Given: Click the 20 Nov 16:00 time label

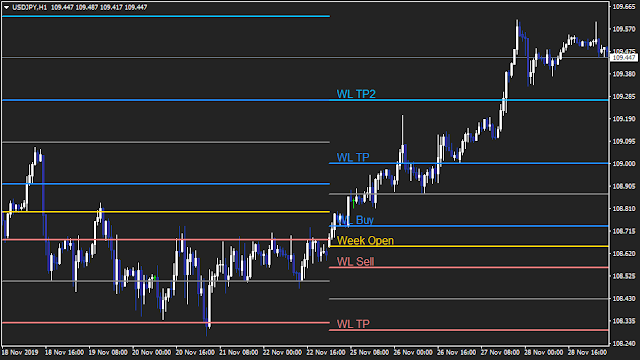Looking at the screenshot, I should pos(195,352).
